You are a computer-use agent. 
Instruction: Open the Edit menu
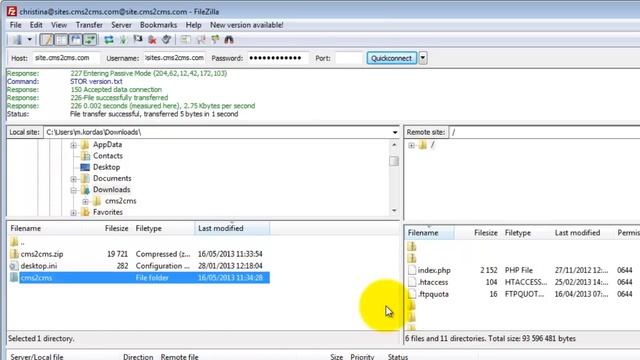point(36,25)
